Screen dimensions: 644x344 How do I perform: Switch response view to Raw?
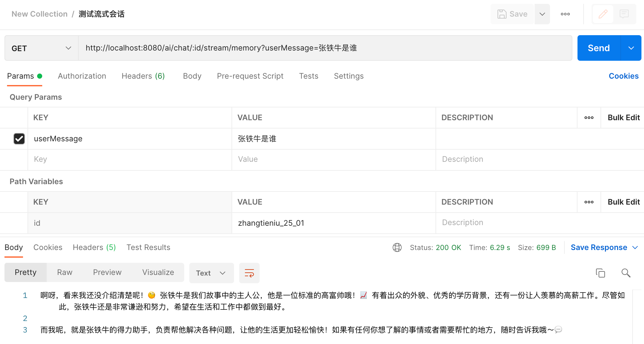coord(65,272)
